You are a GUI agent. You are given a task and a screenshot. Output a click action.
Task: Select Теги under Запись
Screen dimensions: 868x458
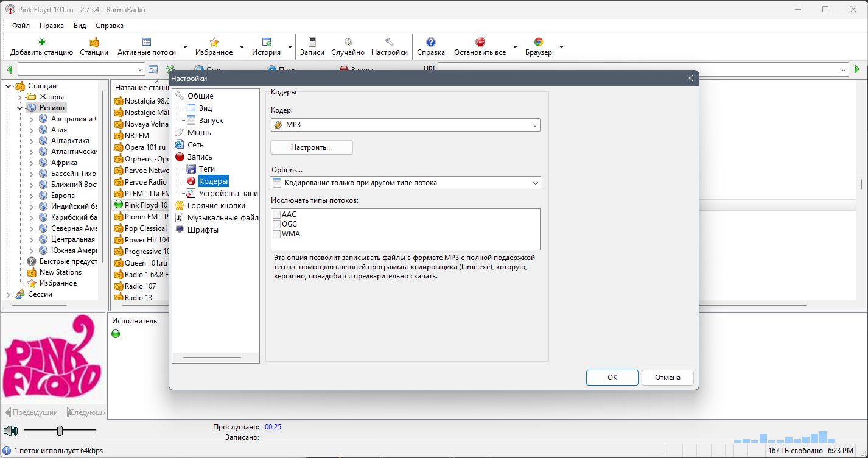tap(207, 169)
